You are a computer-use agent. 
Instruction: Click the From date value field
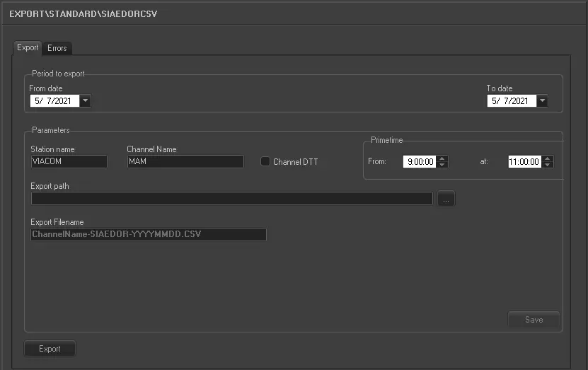tap(54, 101)
